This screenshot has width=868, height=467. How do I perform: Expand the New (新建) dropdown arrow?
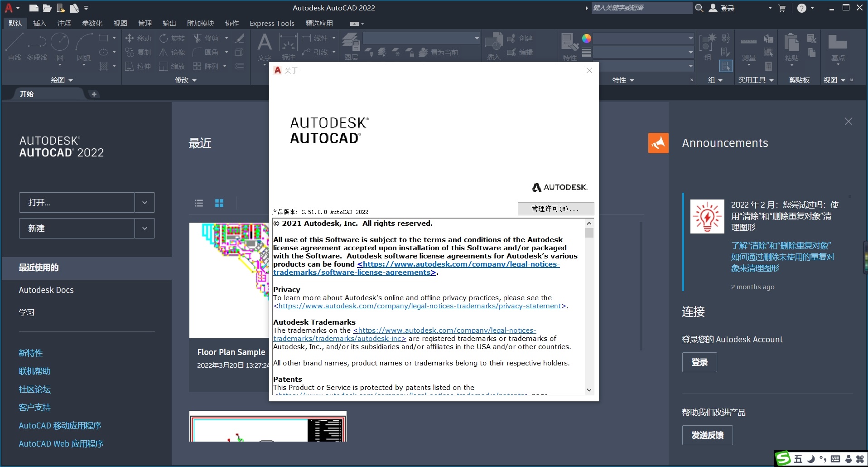coord(145,229)
